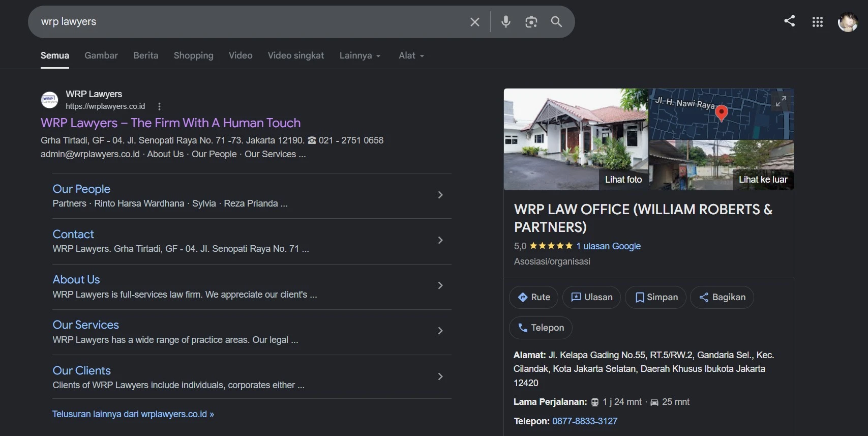Open the Our People sitelink
Screen dimensions: 868x436
(x=81, y=189)
